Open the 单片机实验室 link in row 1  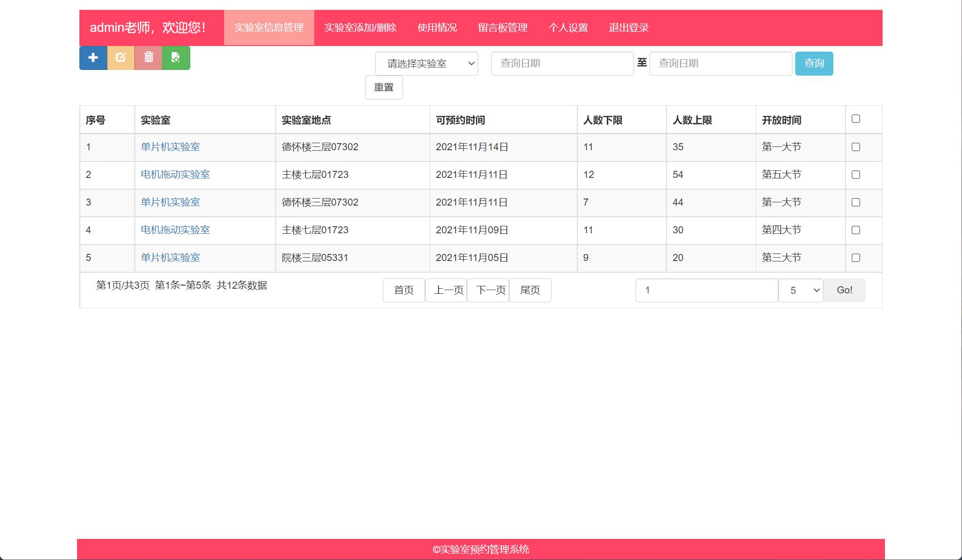point(171,147)
